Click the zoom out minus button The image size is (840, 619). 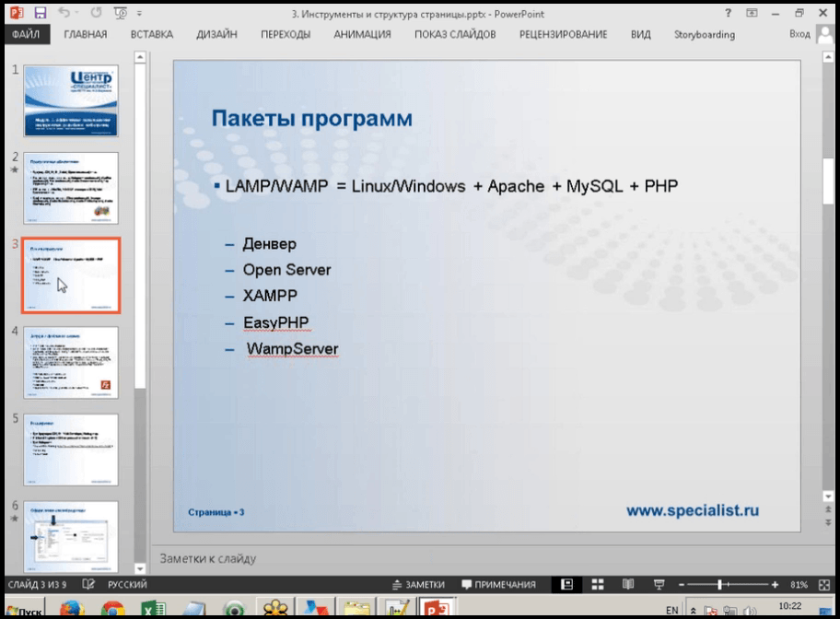tap(682, 585)
